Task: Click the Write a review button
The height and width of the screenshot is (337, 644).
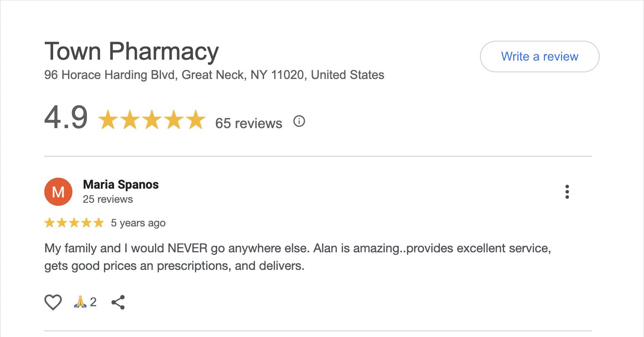Action: [540, 57]
